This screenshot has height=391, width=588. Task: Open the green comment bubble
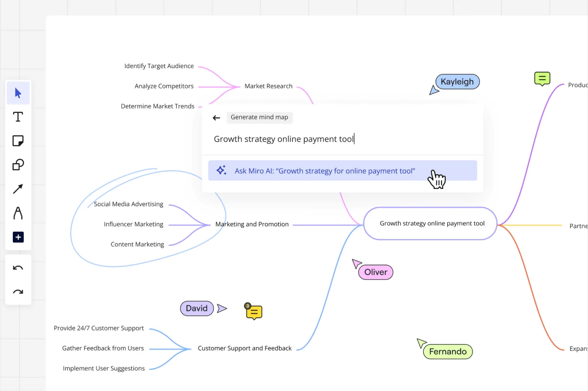click(542, 79)
